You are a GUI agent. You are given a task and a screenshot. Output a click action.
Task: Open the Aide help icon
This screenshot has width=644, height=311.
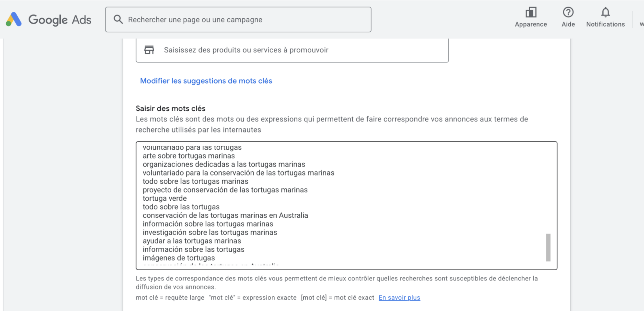point(568,12)
